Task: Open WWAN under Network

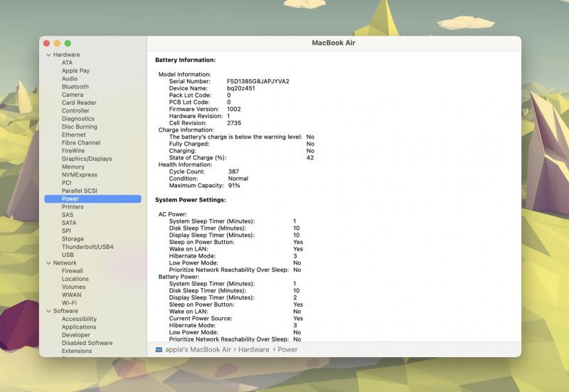Action: tap(72, 295)
